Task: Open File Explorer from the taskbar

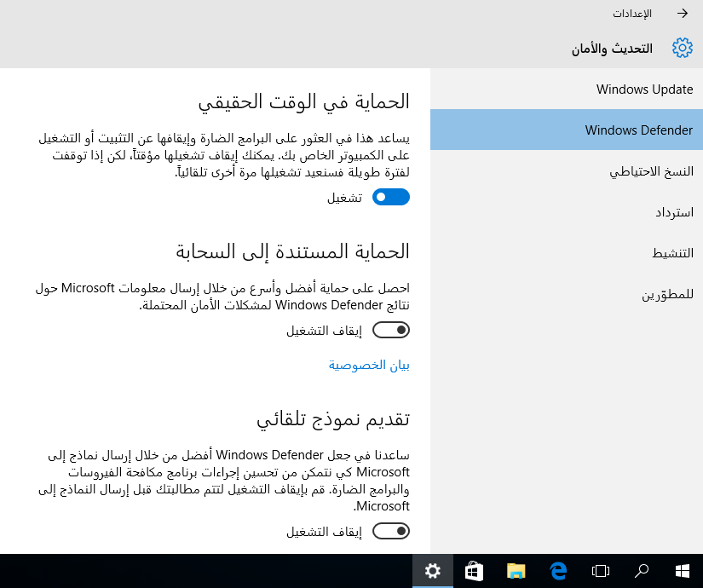Action: pyautogui.click(x=516, y=571)
